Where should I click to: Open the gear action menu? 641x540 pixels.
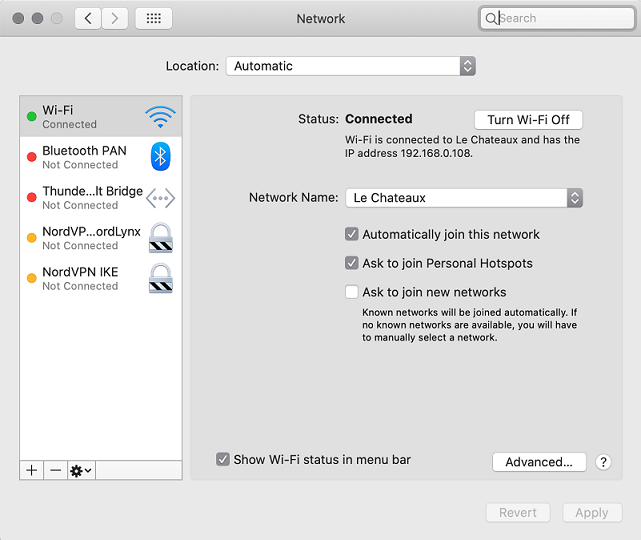coord(81,471)
